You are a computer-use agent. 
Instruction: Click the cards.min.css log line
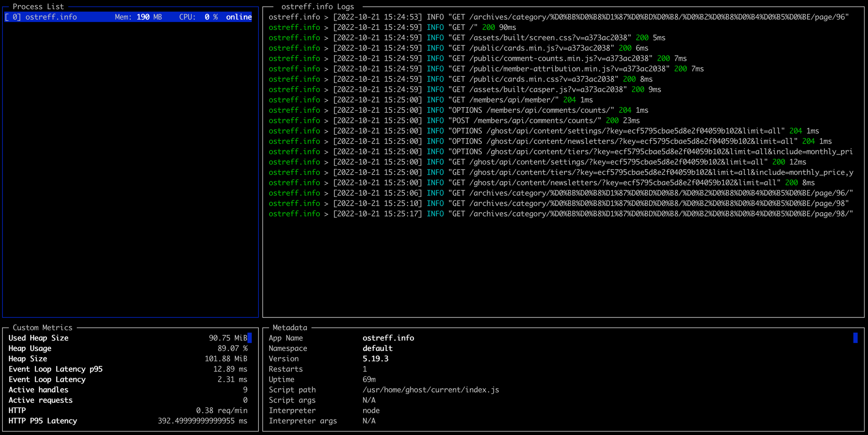pyautogui.click(x=461, y=79)
